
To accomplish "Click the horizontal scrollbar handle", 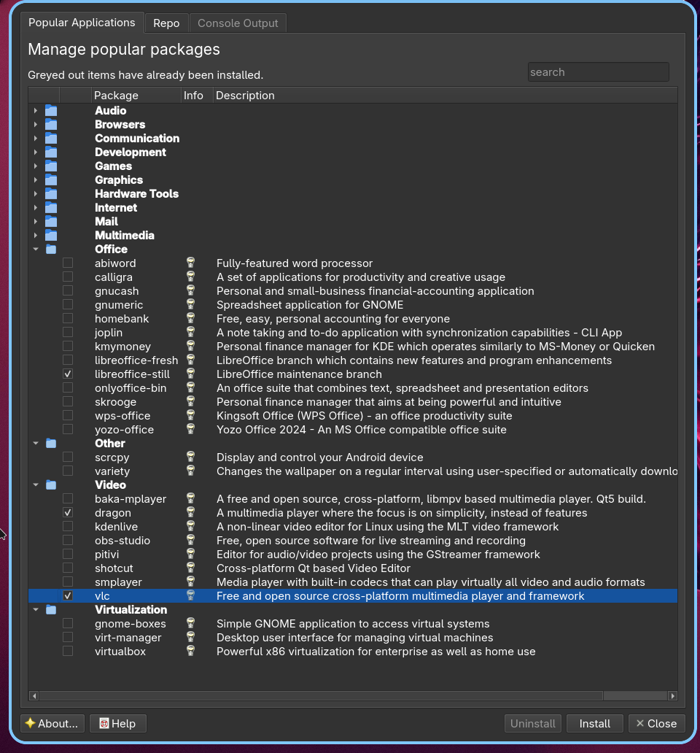I will click(x=321, y=695).
